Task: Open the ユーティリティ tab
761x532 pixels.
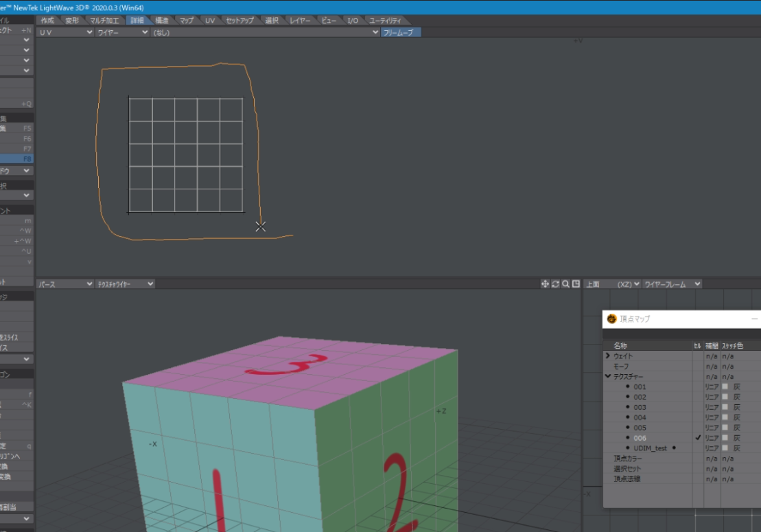Action: point(386,21)
